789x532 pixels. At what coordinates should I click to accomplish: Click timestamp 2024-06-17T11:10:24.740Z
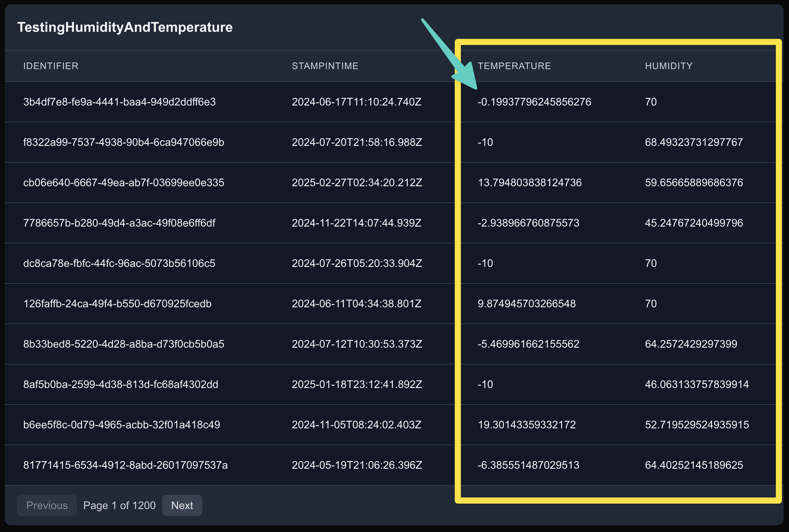click(x=357, y=102)
